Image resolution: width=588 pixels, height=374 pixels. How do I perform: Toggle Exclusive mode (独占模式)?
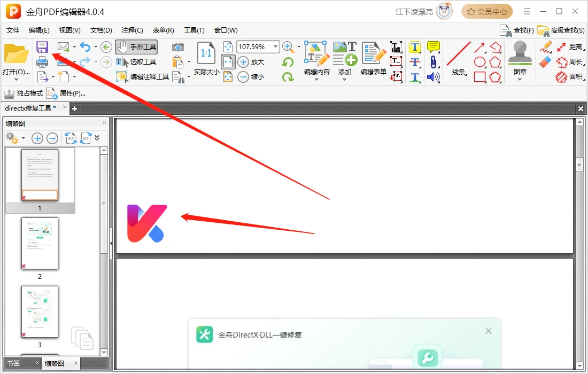[23, 93]
